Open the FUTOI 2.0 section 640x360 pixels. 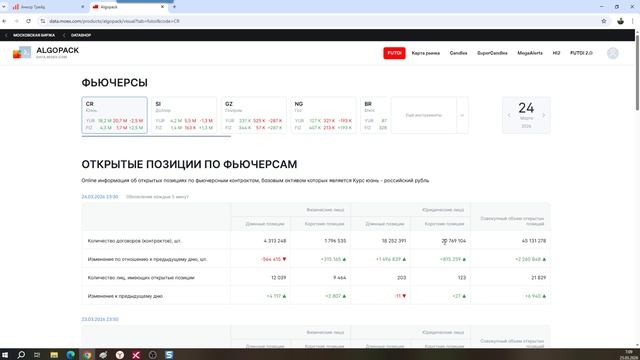click(581, 53)
